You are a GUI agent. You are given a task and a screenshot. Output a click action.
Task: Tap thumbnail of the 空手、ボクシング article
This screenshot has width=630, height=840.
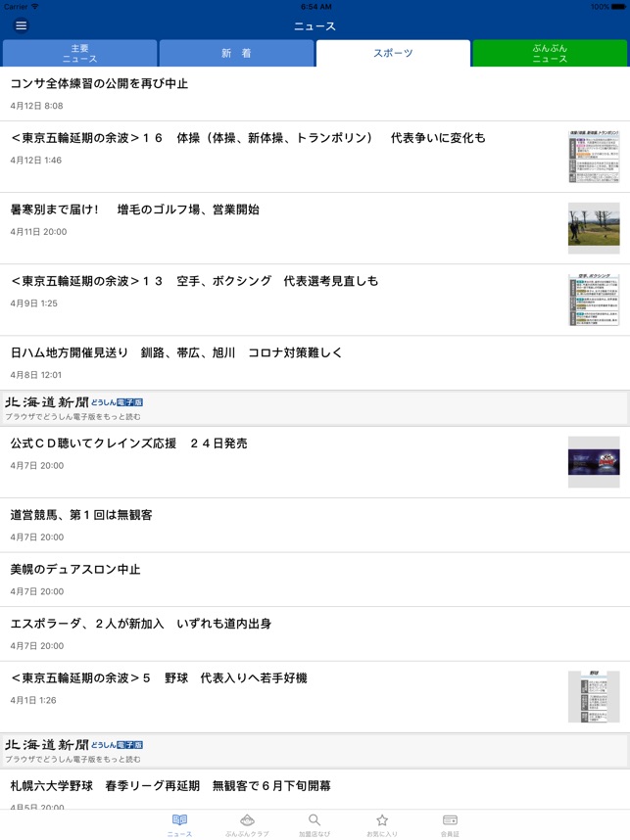pos(594,300)
